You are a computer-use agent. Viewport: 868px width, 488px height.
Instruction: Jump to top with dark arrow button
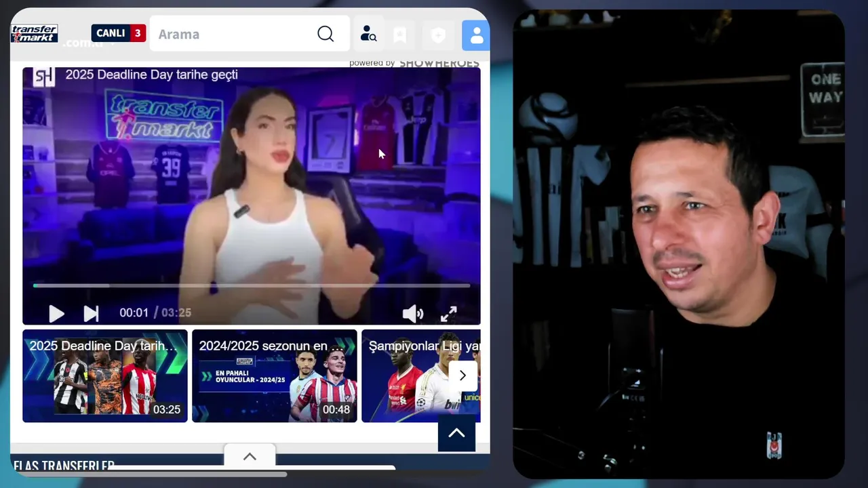pos(456,432)
